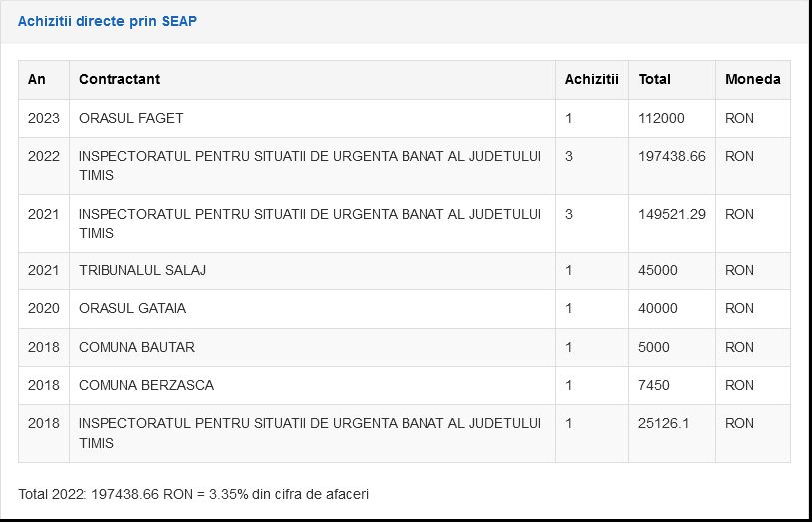The width and height of the screenshot is (812, 522).
Task: Click the year 2023 cell
Action: coord(44,118)
